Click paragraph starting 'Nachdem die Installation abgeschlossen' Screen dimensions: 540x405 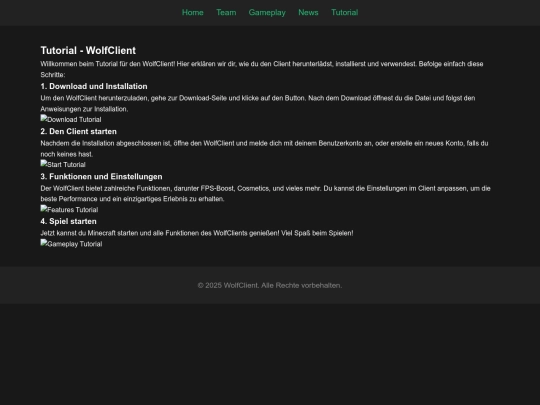(264, 148)
